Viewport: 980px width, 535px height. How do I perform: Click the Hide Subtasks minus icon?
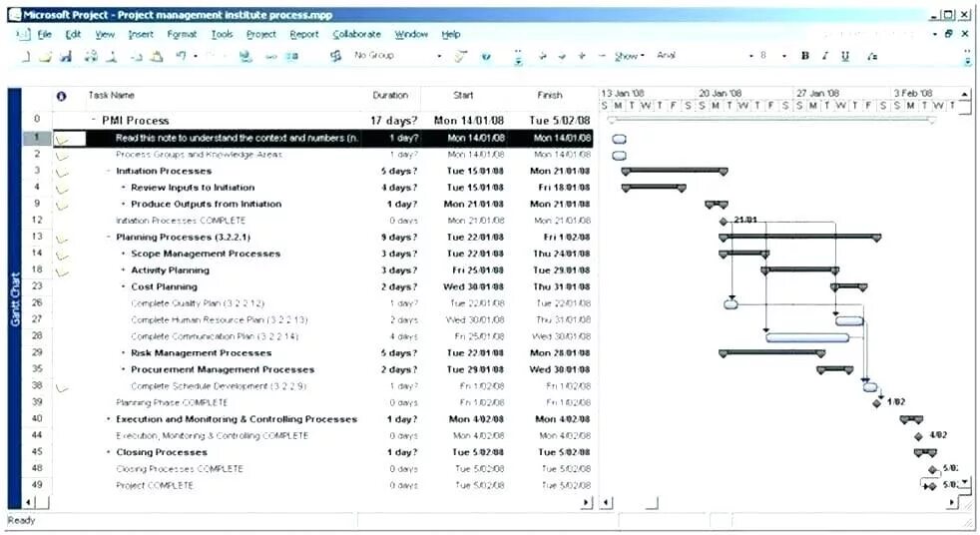click(602, 56)
